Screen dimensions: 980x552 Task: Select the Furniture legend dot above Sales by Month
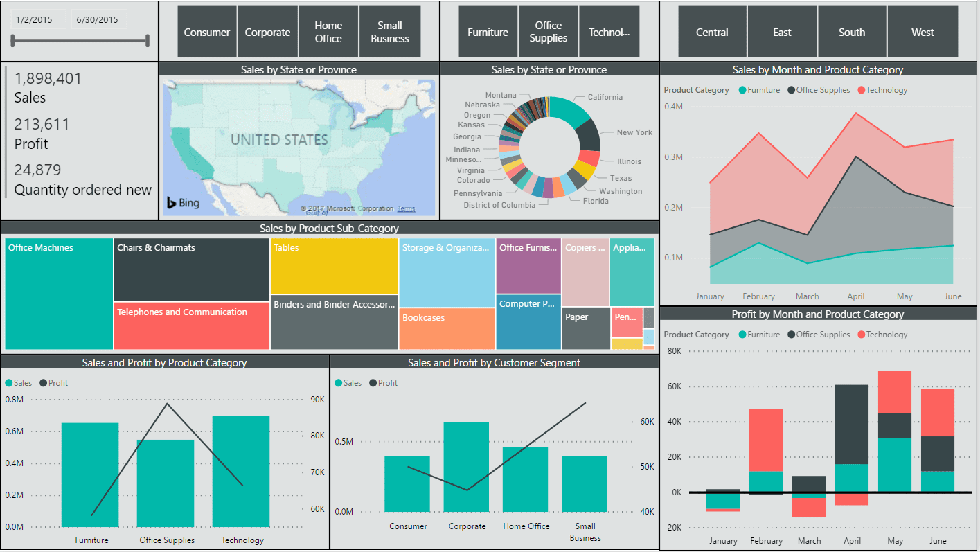(x=742, y=90)
